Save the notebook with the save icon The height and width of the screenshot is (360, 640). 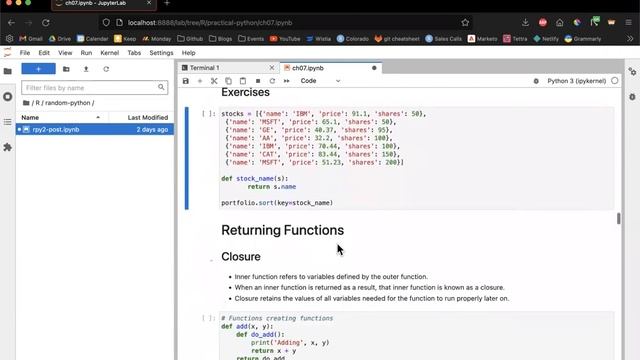186,81
